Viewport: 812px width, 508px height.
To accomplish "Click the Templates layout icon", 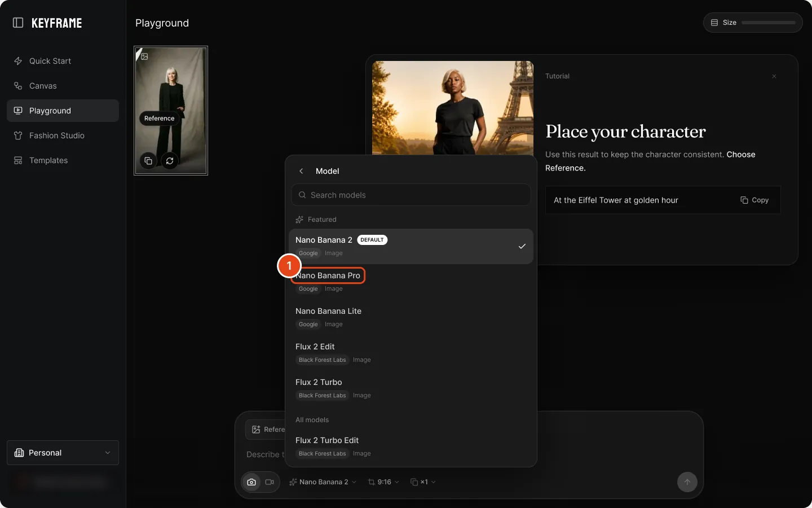I will pyautogui.click(x=18, y=160).
